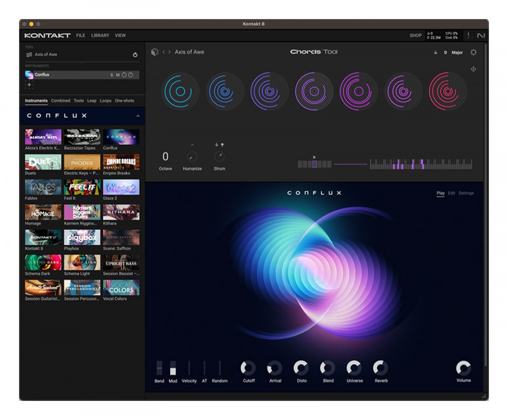Trigger the sixth violet chord disc
The image size is (508, 420).
point(403,91)
